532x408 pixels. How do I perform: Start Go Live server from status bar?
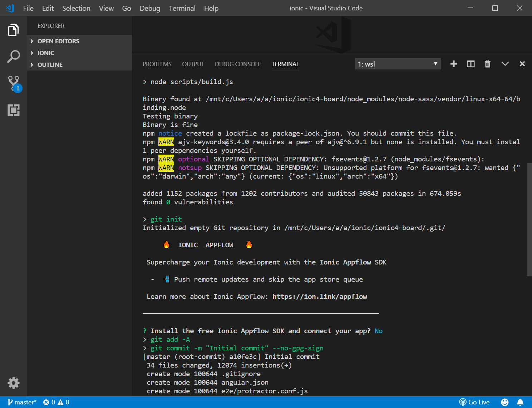coord(474,402)
